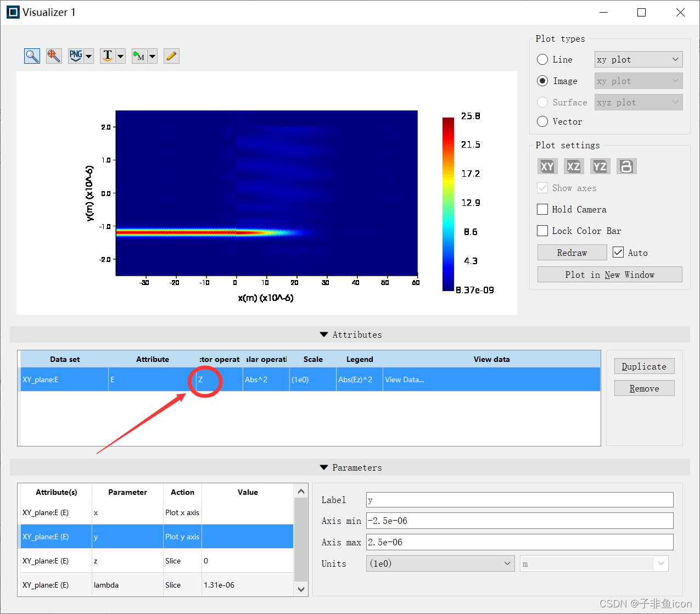Select Image plot type
This screenshot has width=700, height=614.
click(542, 81)
